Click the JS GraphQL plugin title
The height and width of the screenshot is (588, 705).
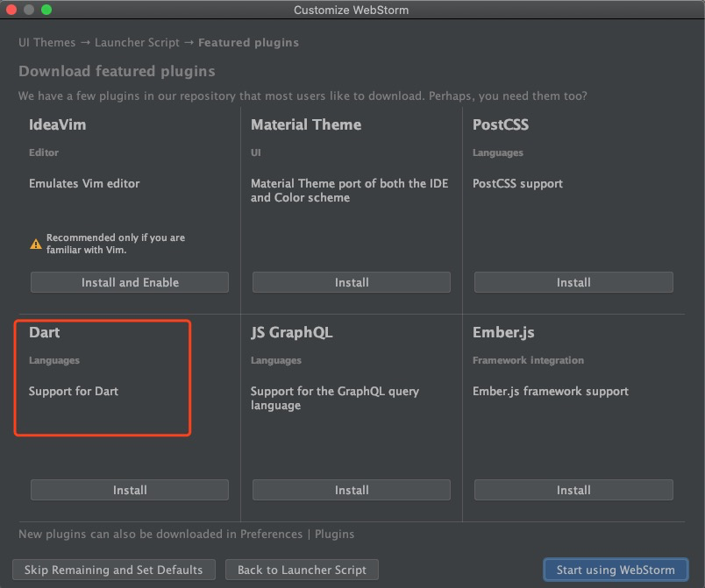pos(291,332)
